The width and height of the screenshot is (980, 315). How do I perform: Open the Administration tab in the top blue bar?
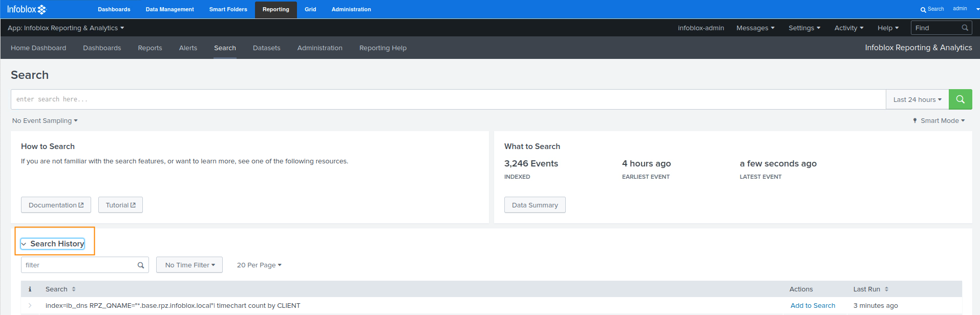coord(351,10)
